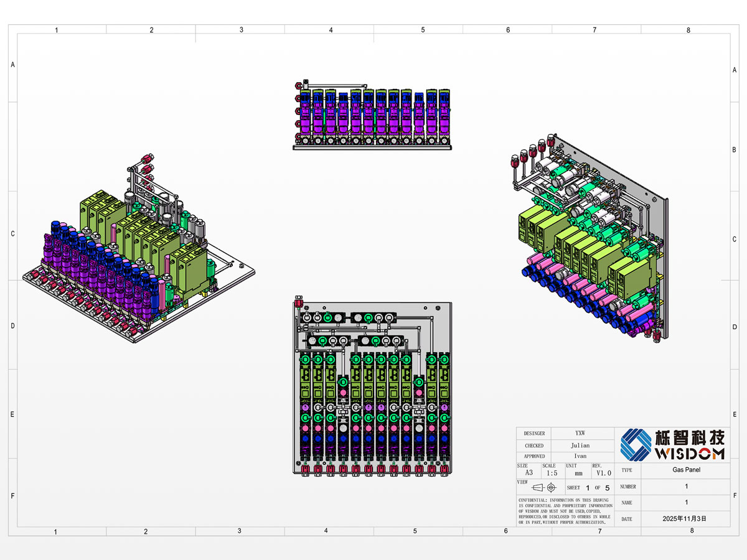
Task: Click the first-angle projection symbol in VIEW cell
Action: pyautogui.click(x=545, y=487)
